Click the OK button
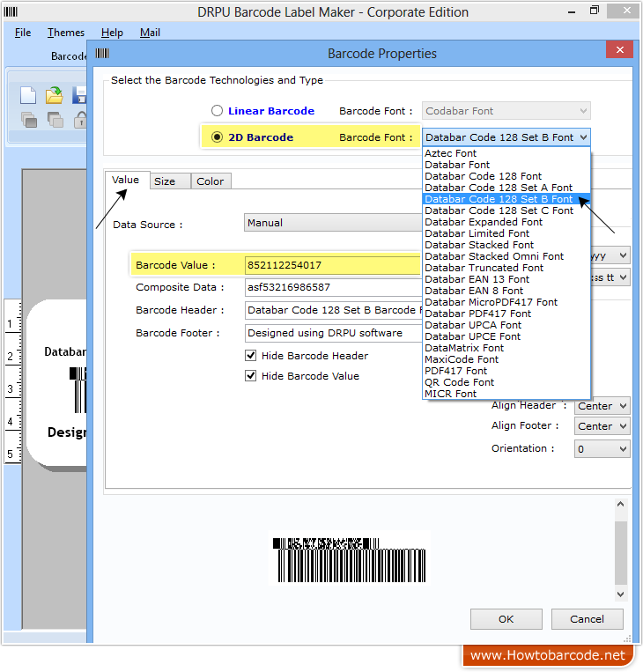 (x=506, y=619)
